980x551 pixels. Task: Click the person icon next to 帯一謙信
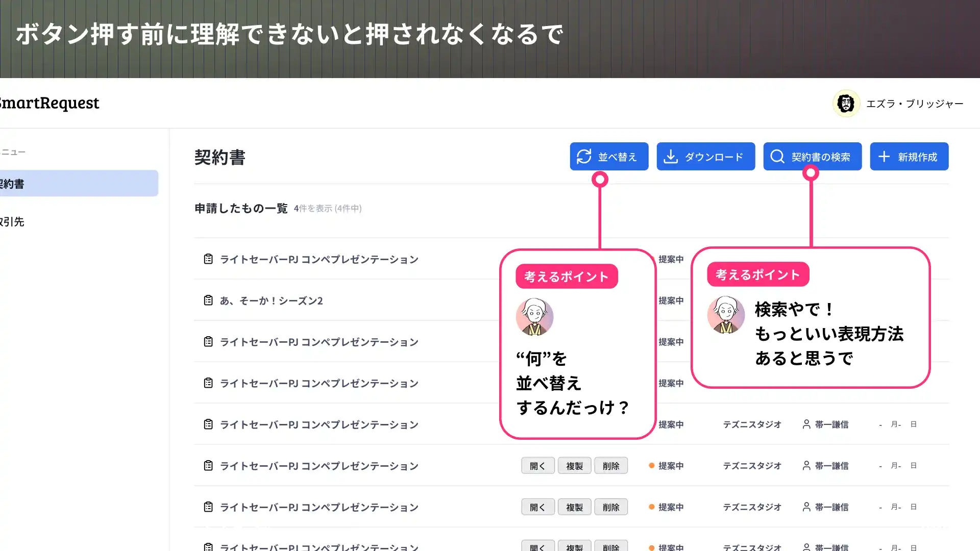(x=807, y=465)
